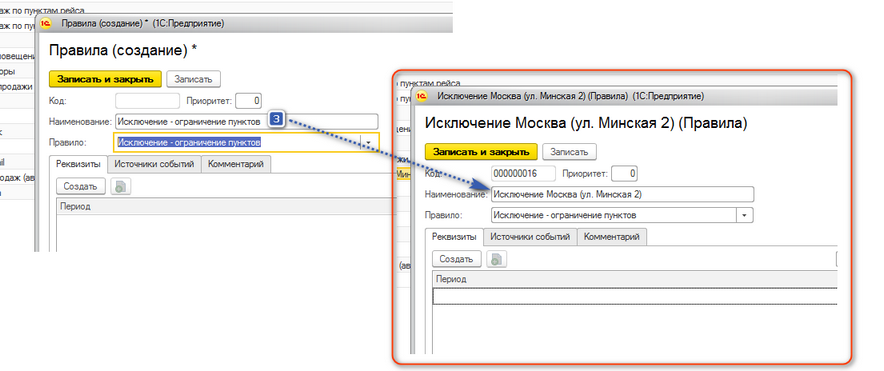Click 1C logo icon in Исключение Москва title bar
This screenshot has height=371, width=884.
click(422, 96)
